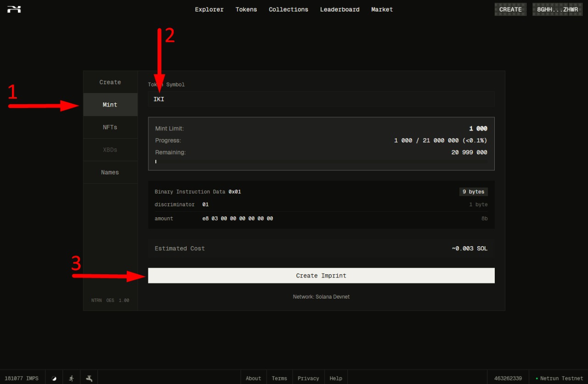
Task: Switch to the NFTs sidebar tab
Action: (110, 127)
